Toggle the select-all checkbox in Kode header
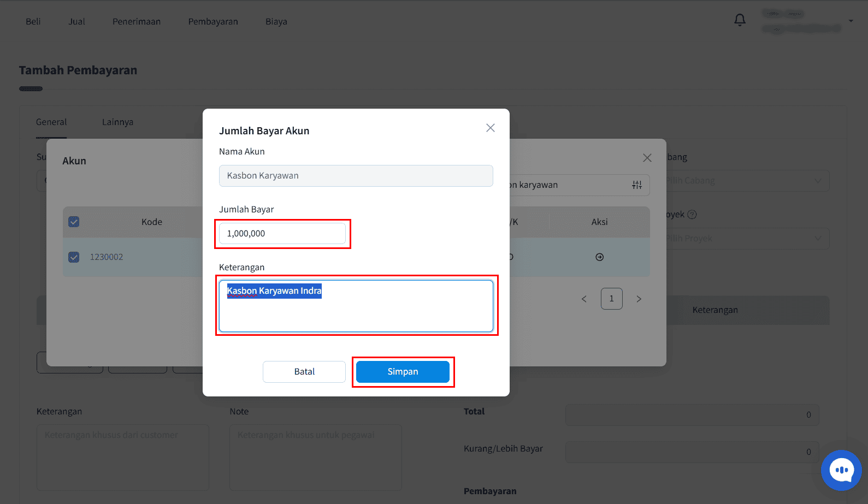 [74, 222]
